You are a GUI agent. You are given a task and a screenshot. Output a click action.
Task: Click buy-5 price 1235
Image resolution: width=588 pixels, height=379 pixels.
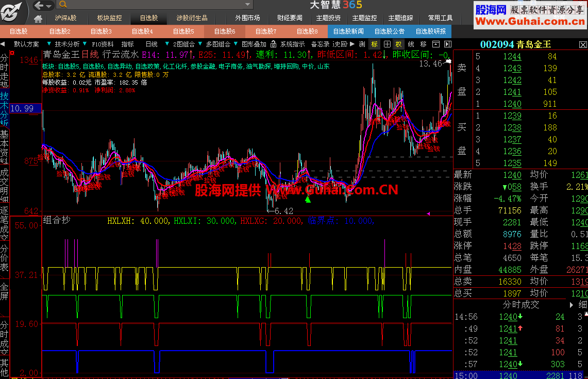tap(512, 163)
